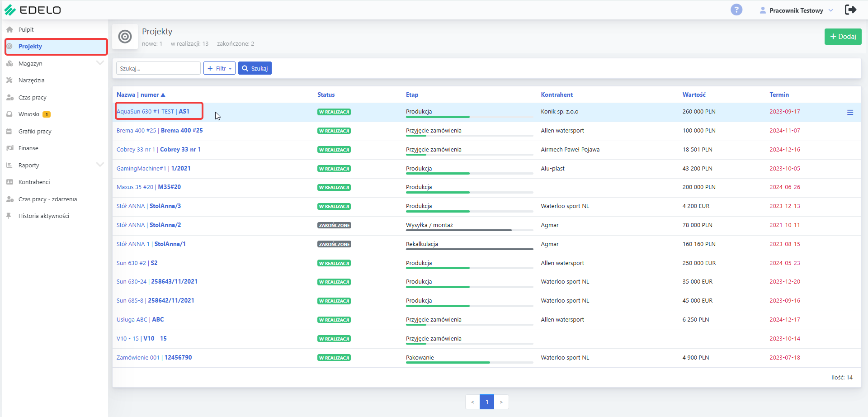This screenshot has width=868, height=417.
Task: Click the Szukaj search input field
Action: 158,68
